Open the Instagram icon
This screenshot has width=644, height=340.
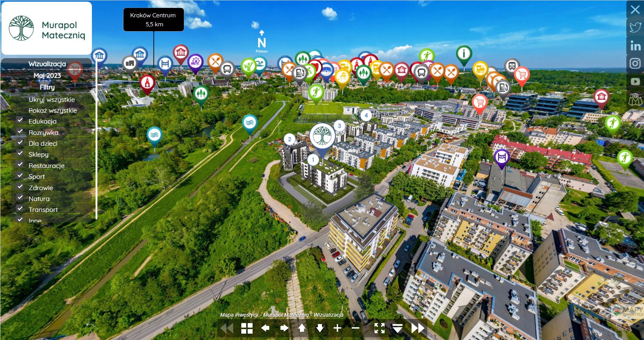[x=635, y=63]
